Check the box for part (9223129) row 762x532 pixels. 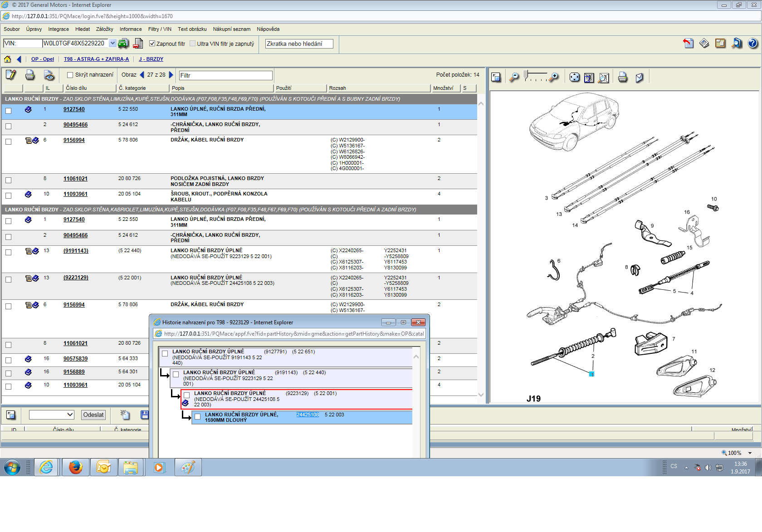tap(8, 279)
